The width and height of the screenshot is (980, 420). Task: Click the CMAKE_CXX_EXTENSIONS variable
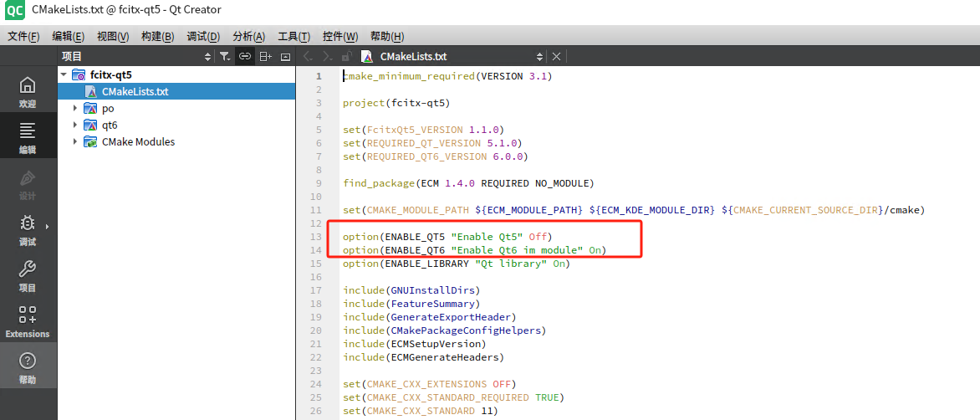coord(426,384)
